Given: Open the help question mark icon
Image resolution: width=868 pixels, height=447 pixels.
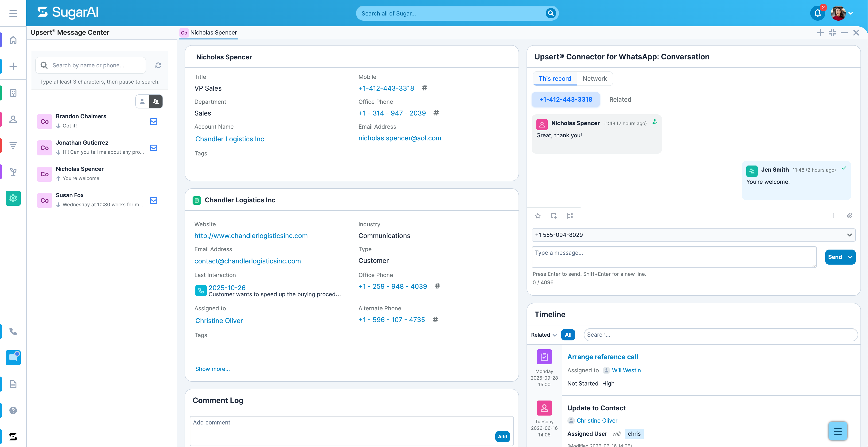Looking at the screenshot, I should [x=13, y=410].
